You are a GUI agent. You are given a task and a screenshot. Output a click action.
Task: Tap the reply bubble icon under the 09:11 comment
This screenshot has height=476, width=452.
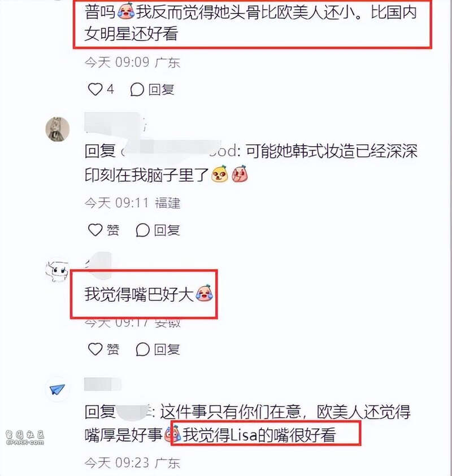142,230
